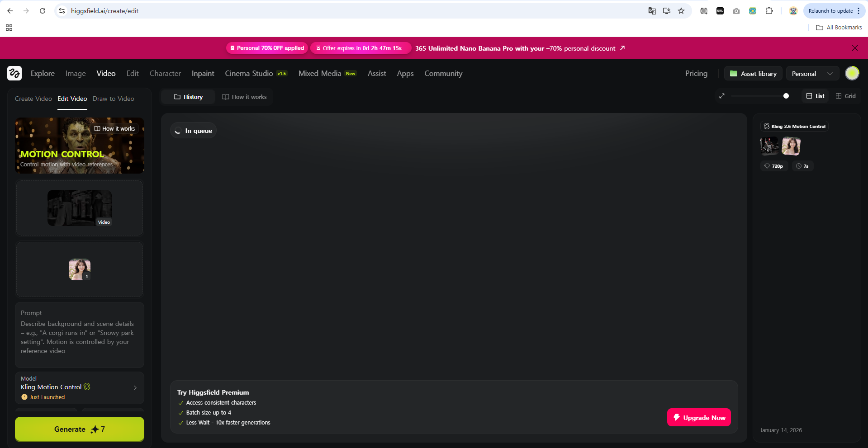The image size is (868, 448).
Task: Bookmark this page with star icon
Action: 681,11
